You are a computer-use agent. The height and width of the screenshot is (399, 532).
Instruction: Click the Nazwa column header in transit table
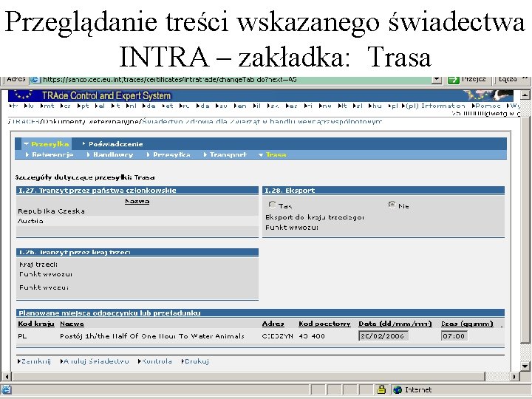coord(137,201)
